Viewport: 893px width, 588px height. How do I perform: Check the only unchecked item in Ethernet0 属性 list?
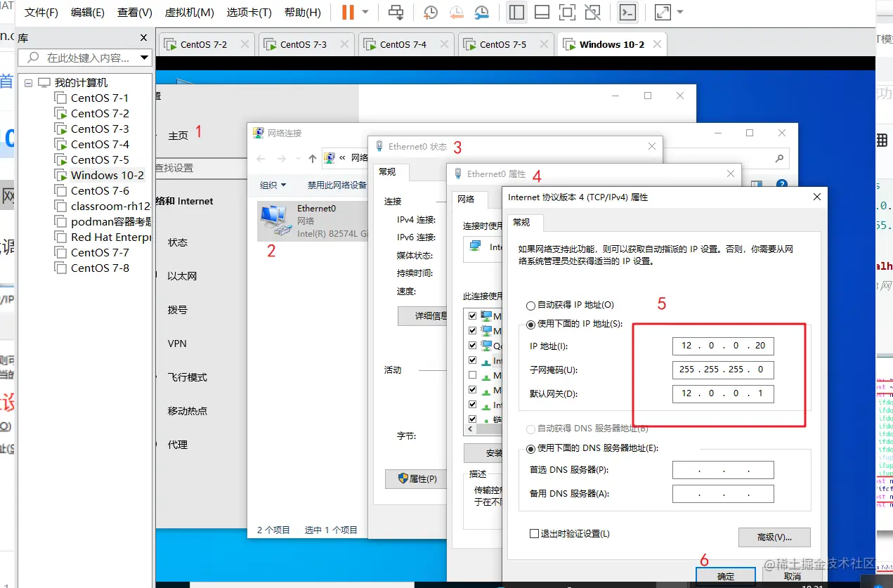pos(472,376)
